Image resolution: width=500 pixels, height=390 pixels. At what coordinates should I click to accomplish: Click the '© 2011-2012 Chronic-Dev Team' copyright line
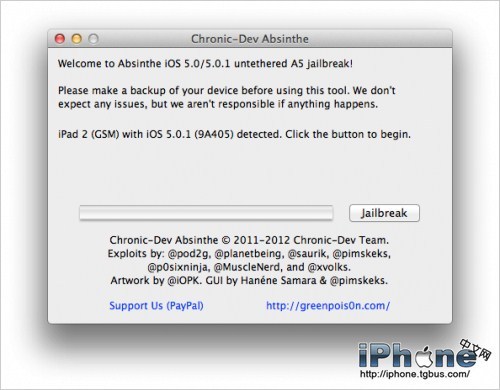pyautogui.click(x=249, y=240)
